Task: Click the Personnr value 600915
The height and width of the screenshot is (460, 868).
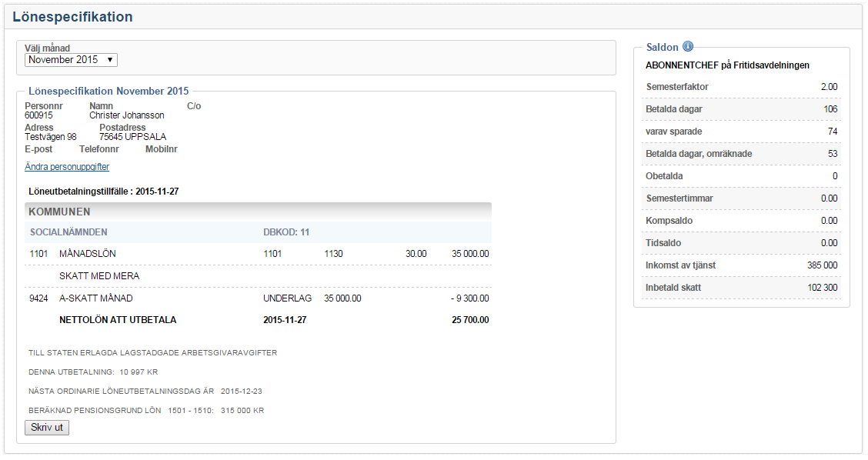Action: [x=38, y=115]
